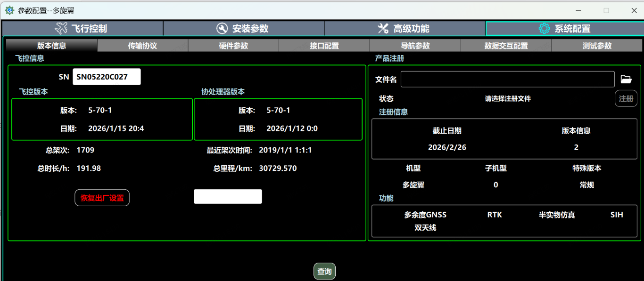Click the app icon in the title bar
The width and height of the screenshot is (644, 281).
click(9, 10)
